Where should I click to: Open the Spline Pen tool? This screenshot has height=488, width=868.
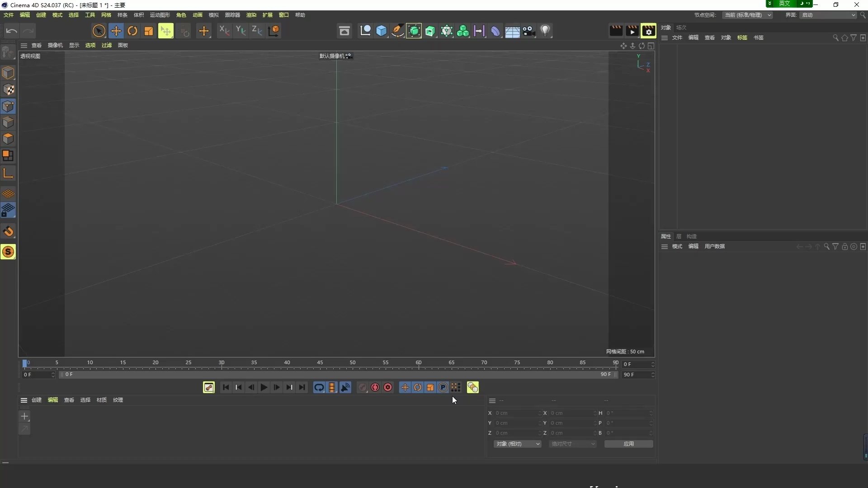click(x=398, y=31)
